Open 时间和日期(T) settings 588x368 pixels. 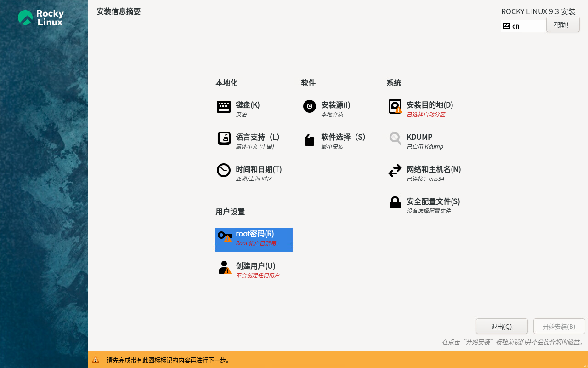pyautogui.click(x=259, y=169)
